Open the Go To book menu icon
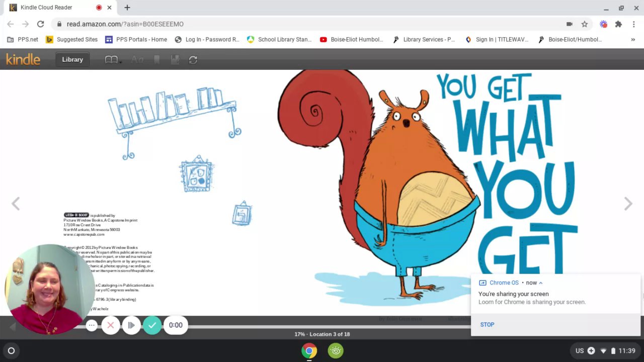This screenshot has width=644, height=362. point(113,60)
